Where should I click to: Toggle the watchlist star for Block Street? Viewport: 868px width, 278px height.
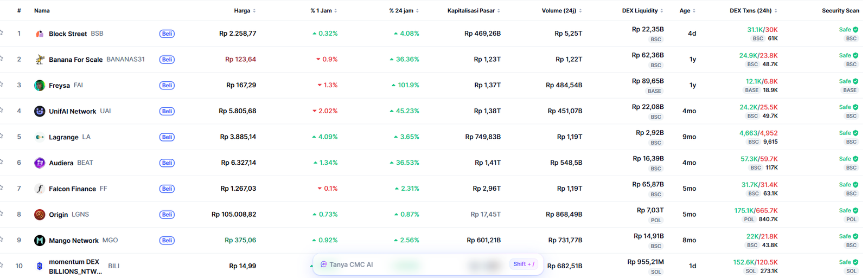click(x=2, y=33)
